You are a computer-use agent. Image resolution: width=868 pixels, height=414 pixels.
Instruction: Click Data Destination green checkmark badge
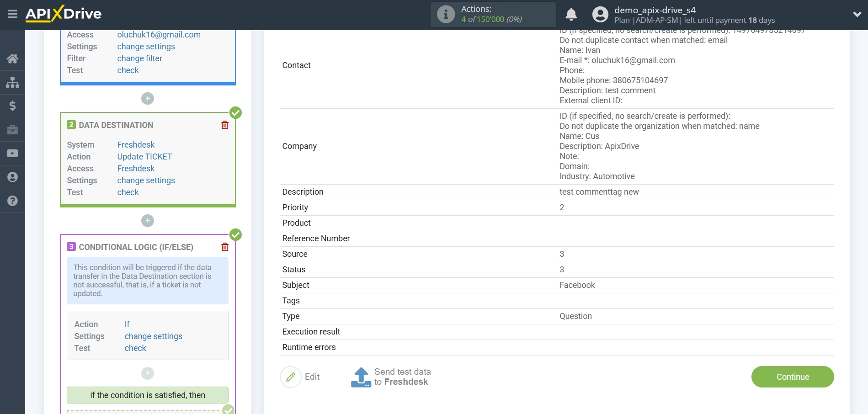235,112
